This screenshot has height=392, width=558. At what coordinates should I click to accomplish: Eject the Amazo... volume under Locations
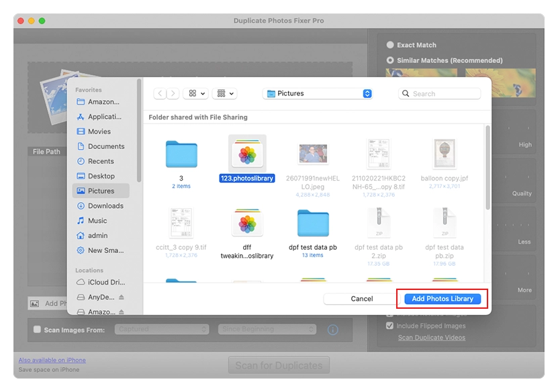click(x=122, y=311)
